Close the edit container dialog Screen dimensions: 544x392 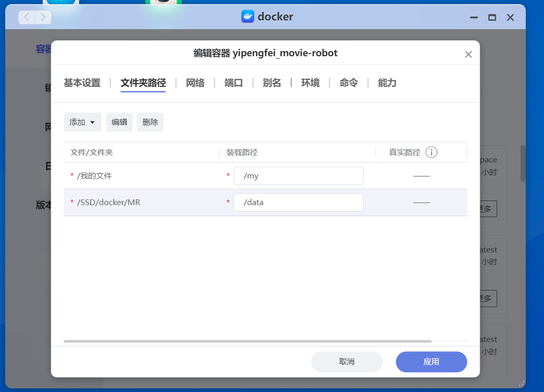[x=469, y=55]
